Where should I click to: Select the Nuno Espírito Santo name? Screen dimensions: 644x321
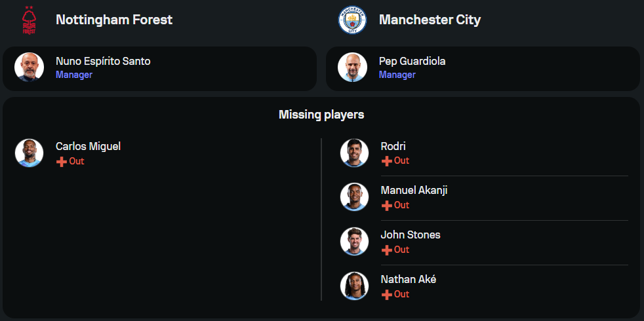coord(103,61)
